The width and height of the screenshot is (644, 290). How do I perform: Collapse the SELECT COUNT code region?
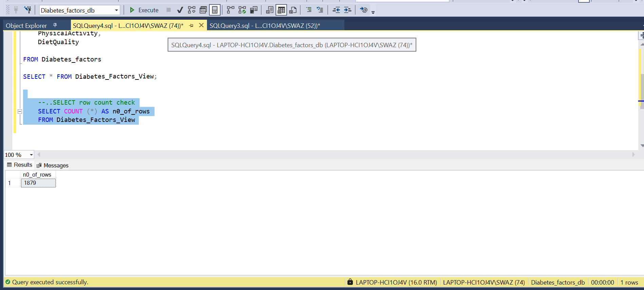pos(20,111)
